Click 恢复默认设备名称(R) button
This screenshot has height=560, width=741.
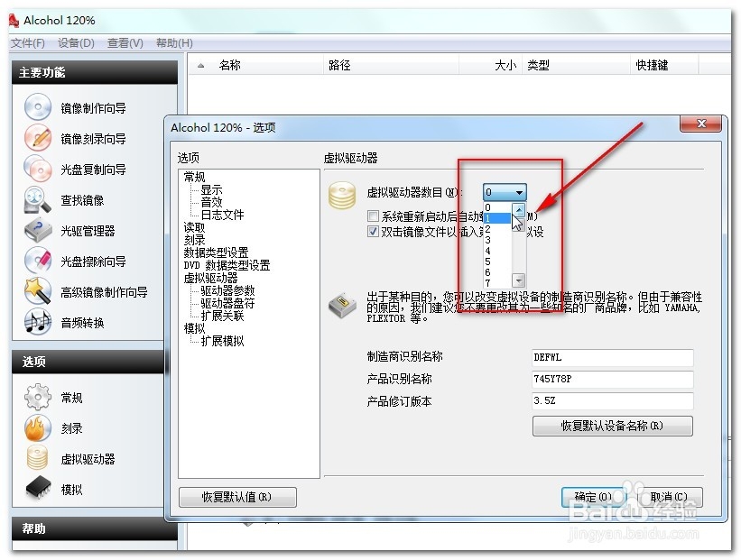point(613,426)
